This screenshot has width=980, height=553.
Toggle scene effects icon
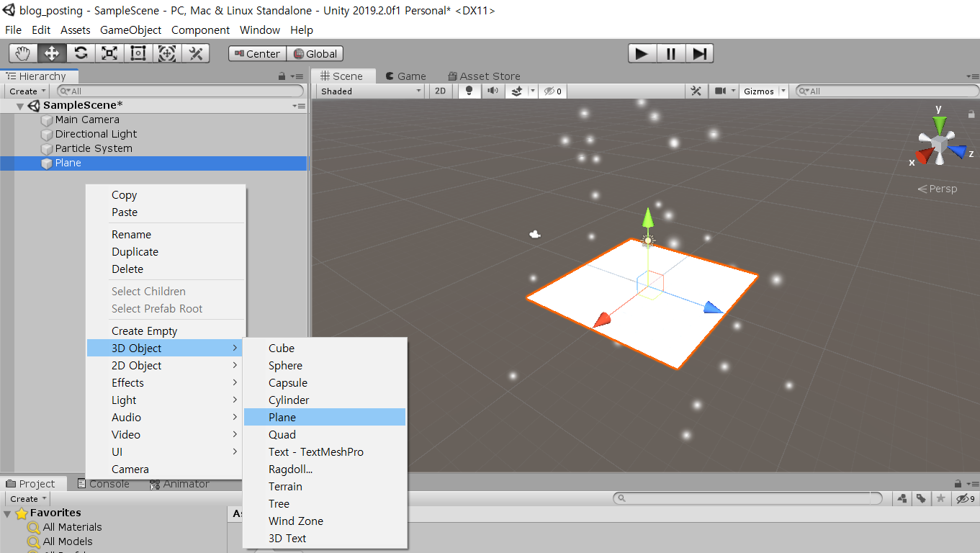pos(516,91)
